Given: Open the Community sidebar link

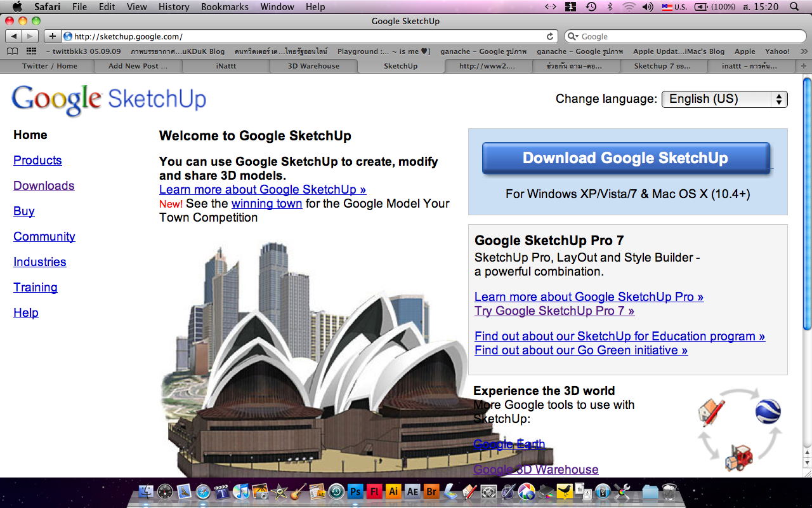Looking at the screenshot, I should pyautogui.click(x=44, y=237).
